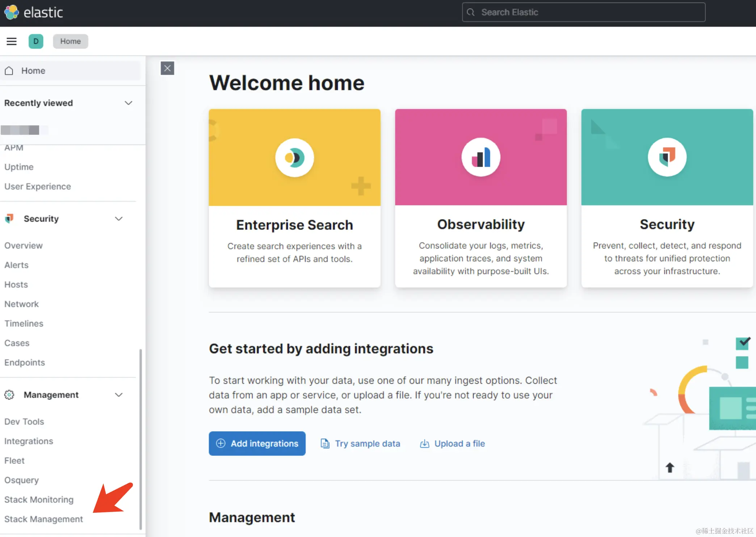Open the hamburger navigation menu
Viewport: 756px width, 537px height.
point(12,41)
